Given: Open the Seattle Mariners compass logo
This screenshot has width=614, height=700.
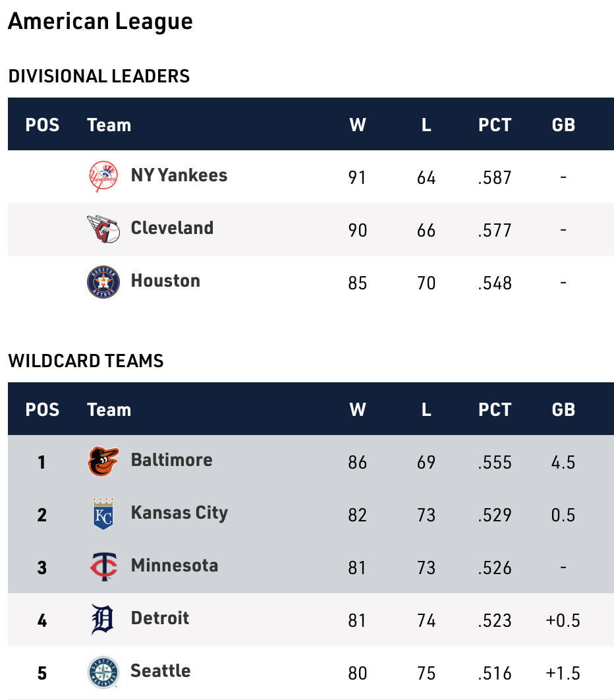Looking at the screenshot, I should point(103,672).
